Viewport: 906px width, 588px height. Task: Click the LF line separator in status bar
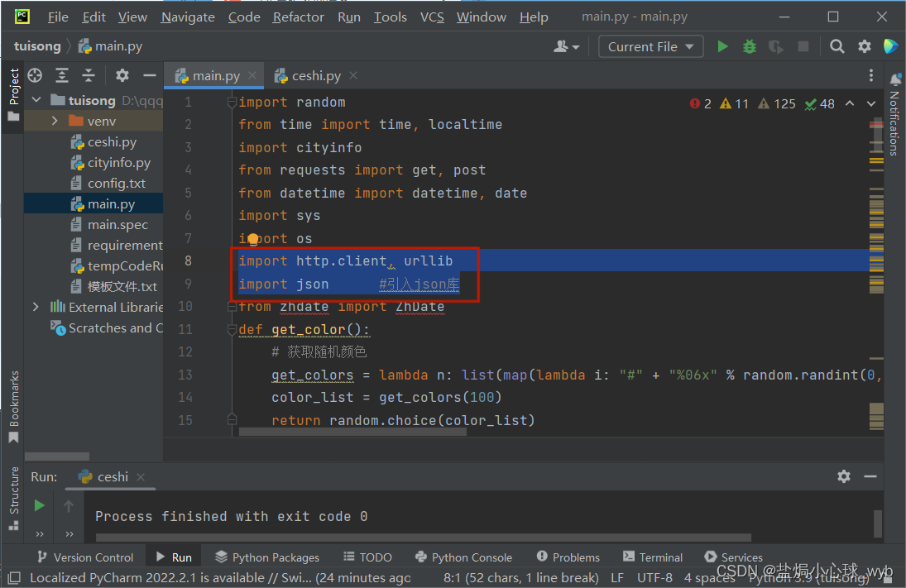click(x=617, y=577)
